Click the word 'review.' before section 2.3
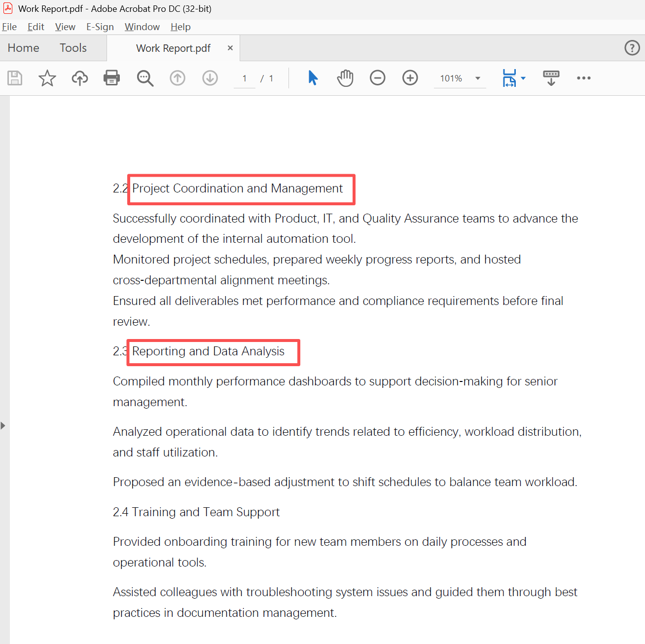645x644 pixels. [132, 322]
